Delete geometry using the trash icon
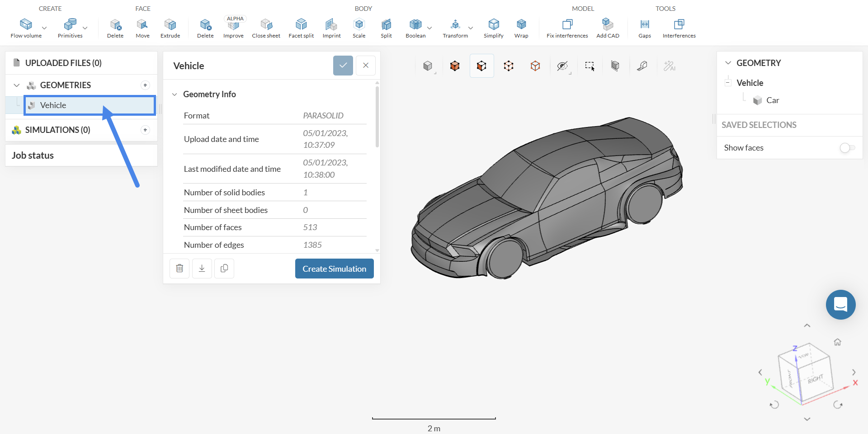 179,269
